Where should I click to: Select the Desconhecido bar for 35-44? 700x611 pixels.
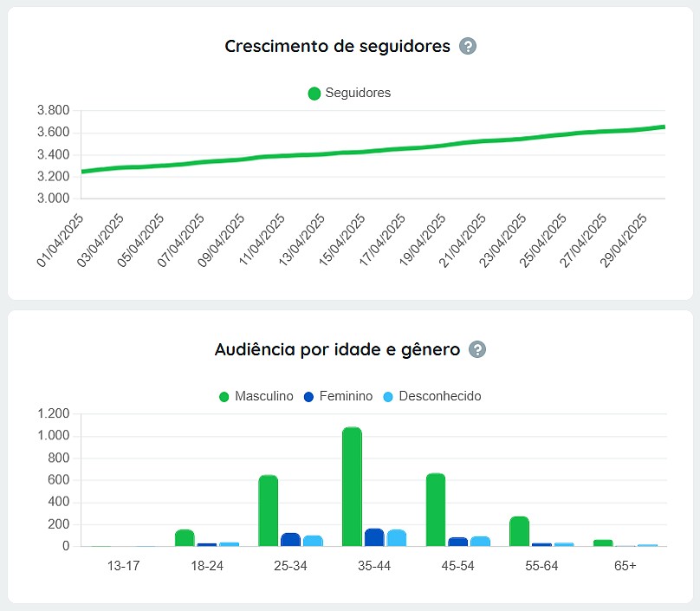397,537
